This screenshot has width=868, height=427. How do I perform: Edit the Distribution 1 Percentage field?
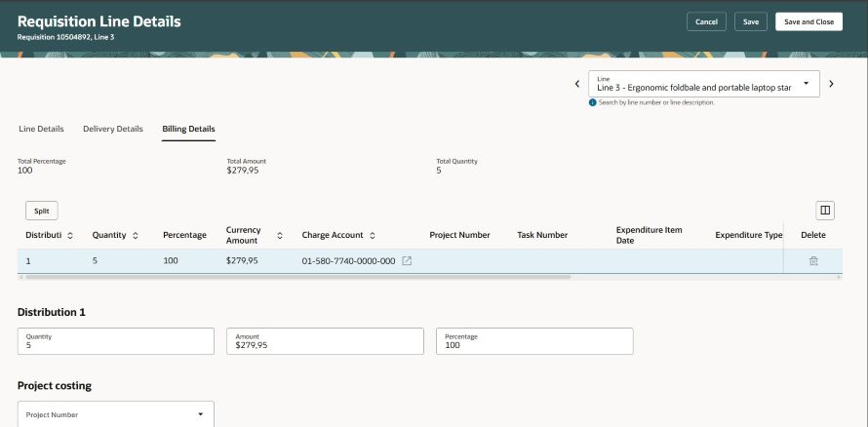coord(534,341)
